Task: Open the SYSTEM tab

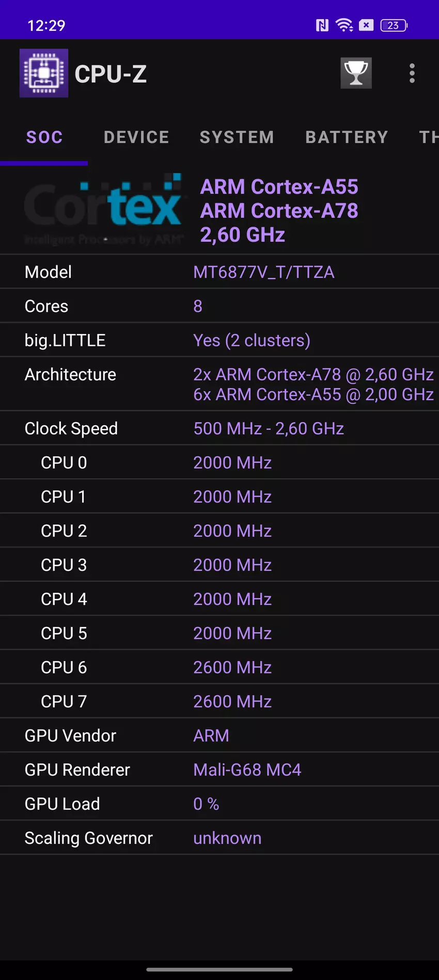Action: 237,137
